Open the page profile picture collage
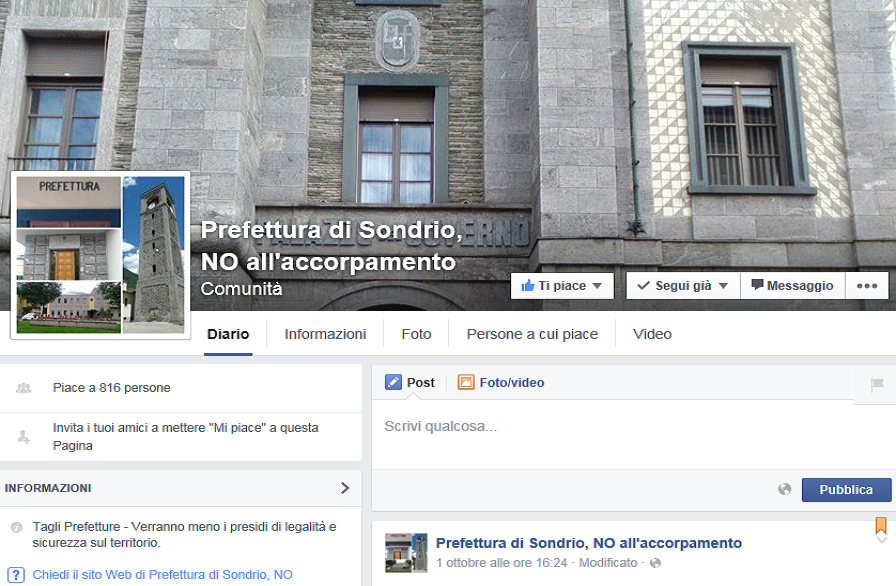896x586 pixels. [101, 255]
